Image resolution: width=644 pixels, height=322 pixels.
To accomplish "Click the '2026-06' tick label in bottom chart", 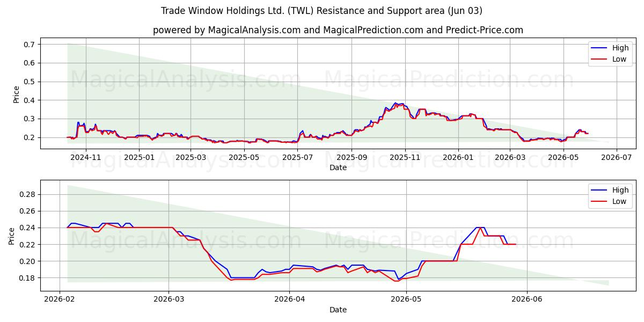I will [x=527, y=299].
